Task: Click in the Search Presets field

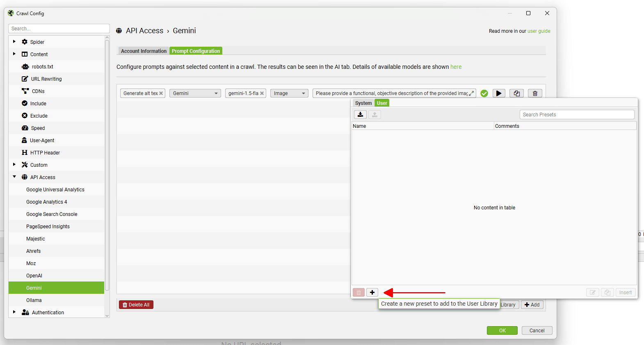Action: coord(577,115)
